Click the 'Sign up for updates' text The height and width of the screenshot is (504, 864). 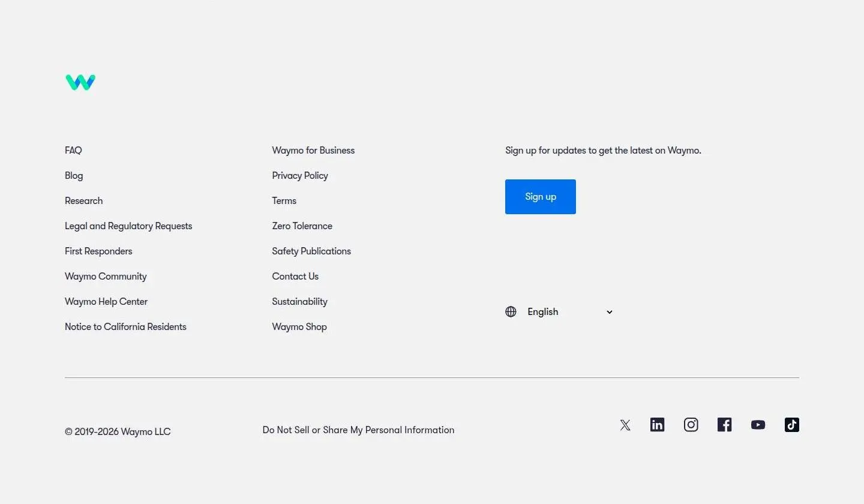603,151
